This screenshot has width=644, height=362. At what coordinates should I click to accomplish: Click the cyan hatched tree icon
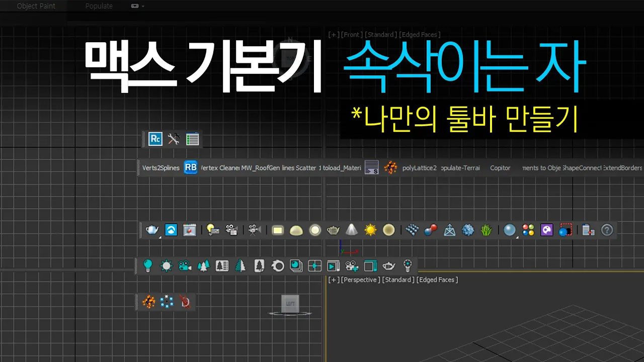coord(240,265)
